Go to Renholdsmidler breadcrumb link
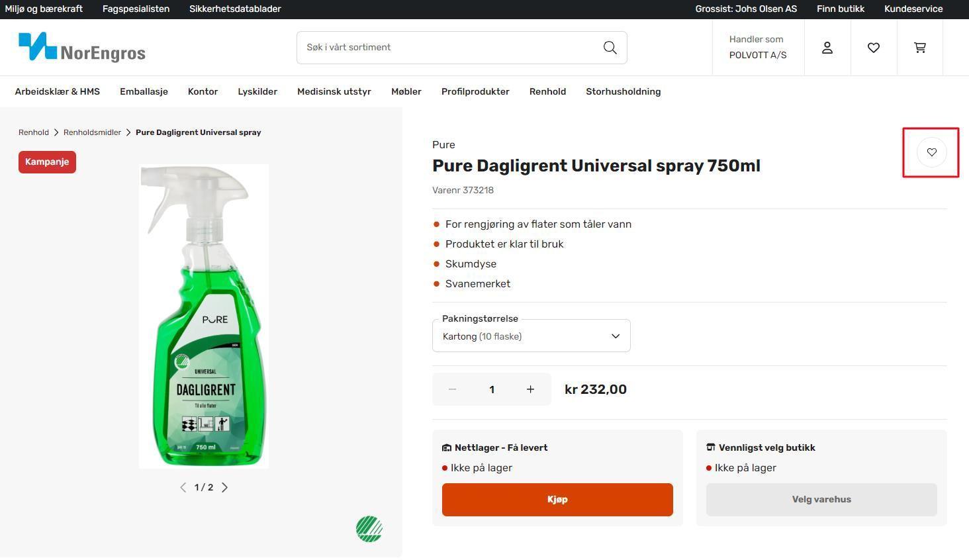 (92, 132)
